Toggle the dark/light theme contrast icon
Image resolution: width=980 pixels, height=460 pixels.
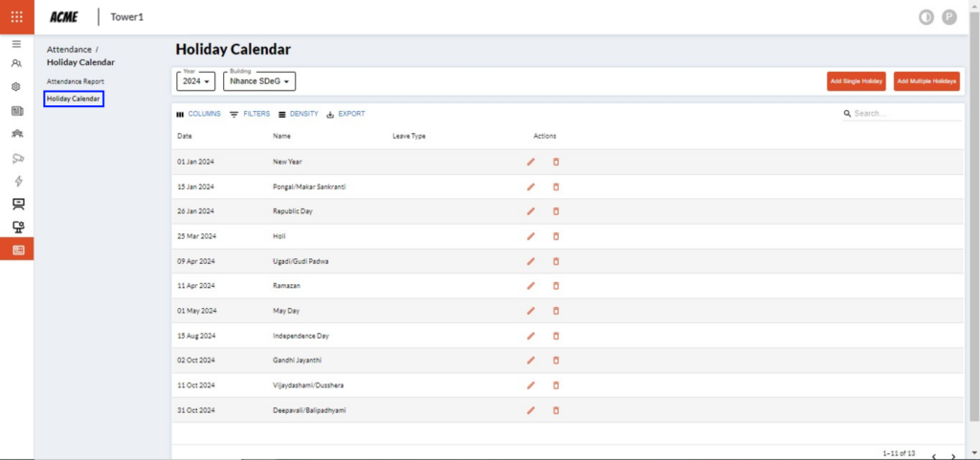(x=925, y=17)
